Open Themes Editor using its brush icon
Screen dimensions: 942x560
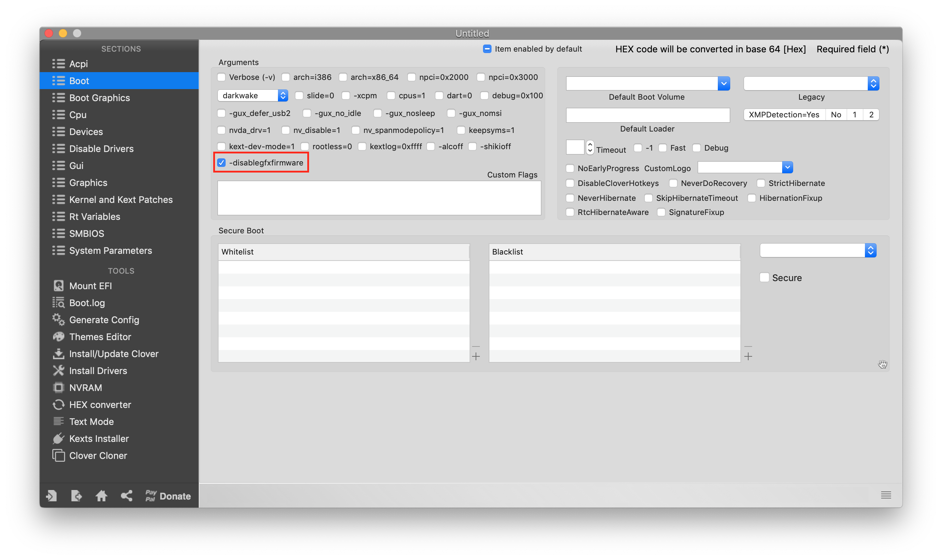click(58, 337)
